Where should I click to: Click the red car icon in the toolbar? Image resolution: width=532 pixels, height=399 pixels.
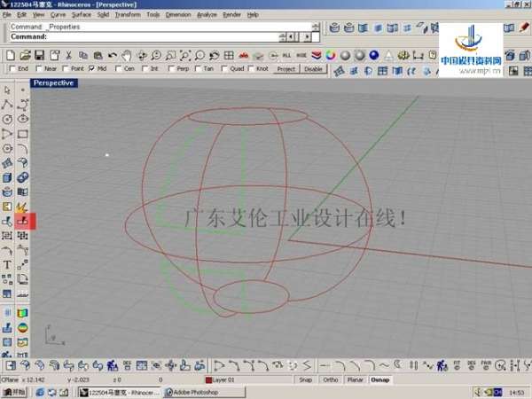pos(244,55)
